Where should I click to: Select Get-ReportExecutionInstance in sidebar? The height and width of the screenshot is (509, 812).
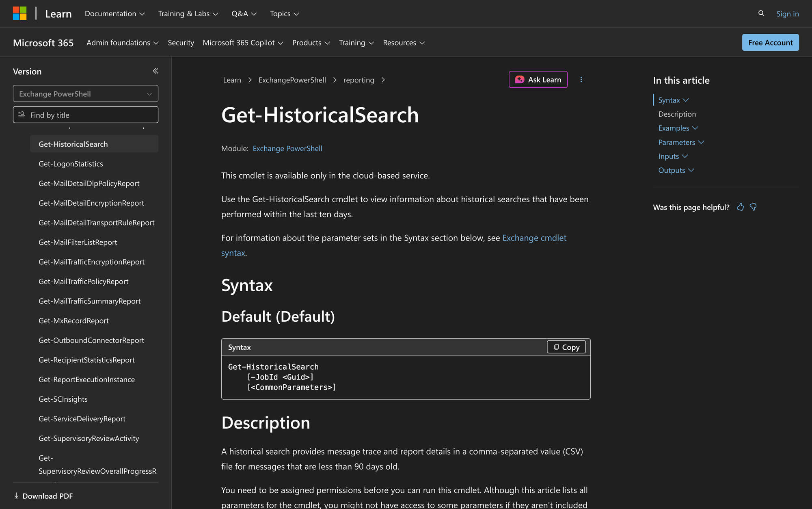tap(86, 379)
